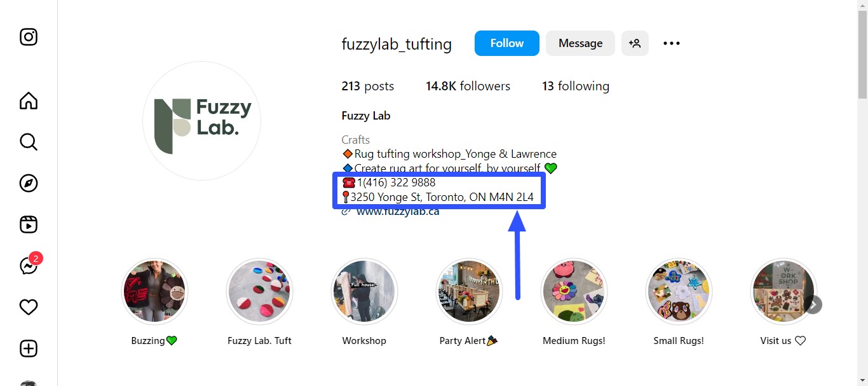Screen dimensions: 868x386
Task: View the accounts fuzzylab_tufting follows
Action: (575, 86)
